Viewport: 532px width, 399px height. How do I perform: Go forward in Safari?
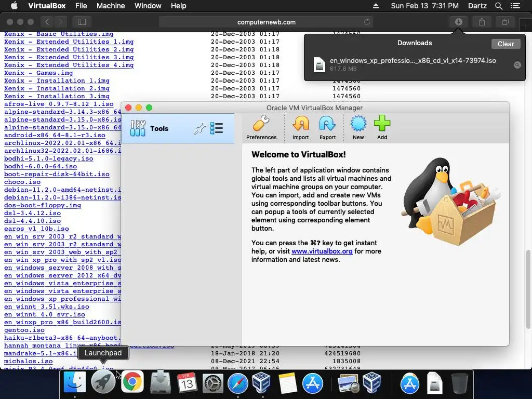point(60,22)
